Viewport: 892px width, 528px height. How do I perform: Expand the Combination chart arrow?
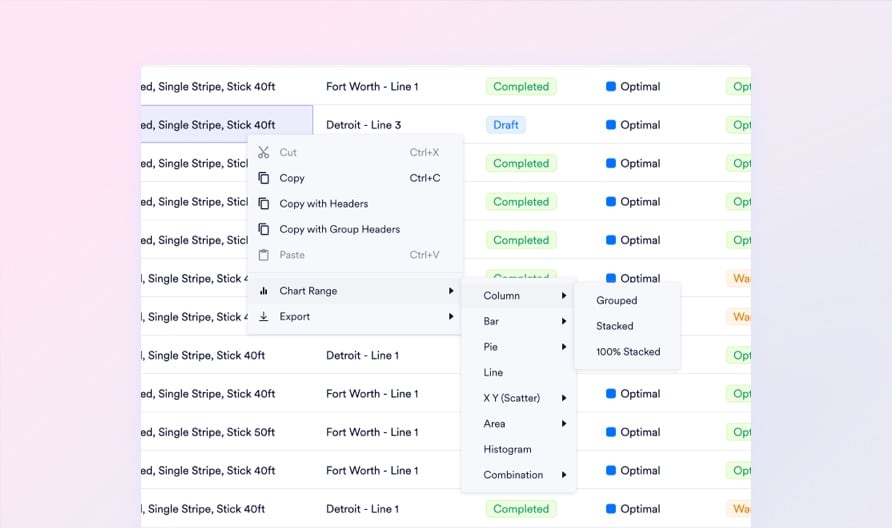tap(564, 475)
